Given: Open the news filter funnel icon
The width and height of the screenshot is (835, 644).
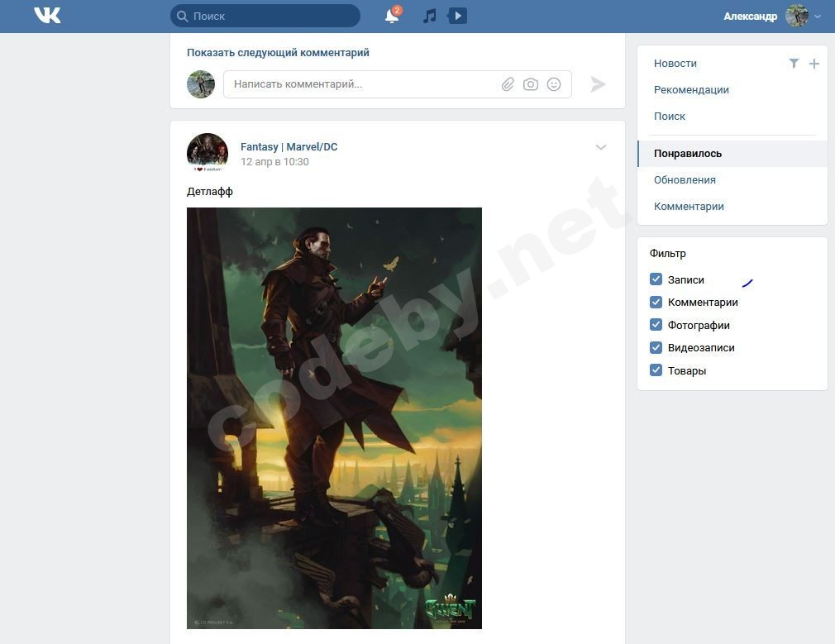Looking at the screenshot, I should tap(794, 64).
